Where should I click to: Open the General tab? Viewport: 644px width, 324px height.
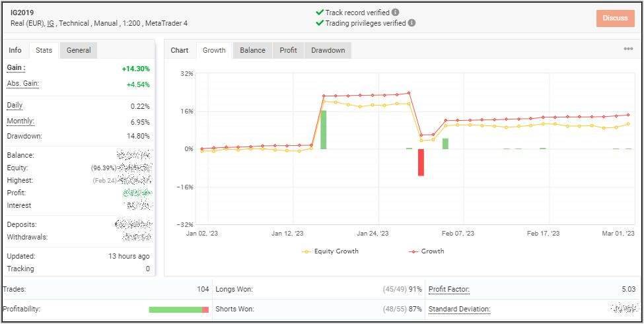click(79, 50)
